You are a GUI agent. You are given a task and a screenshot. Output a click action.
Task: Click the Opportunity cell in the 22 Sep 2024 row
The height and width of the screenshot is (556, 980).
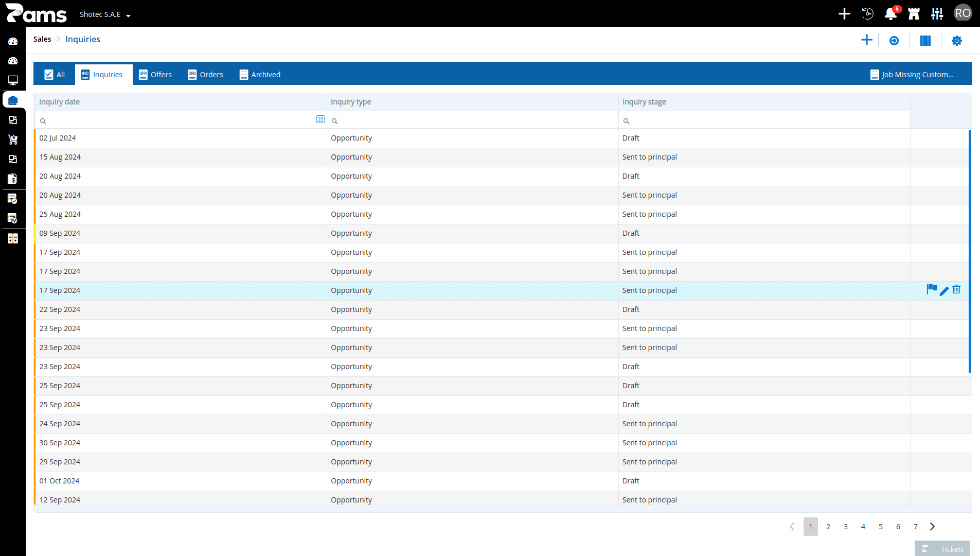tap(472, 309)
